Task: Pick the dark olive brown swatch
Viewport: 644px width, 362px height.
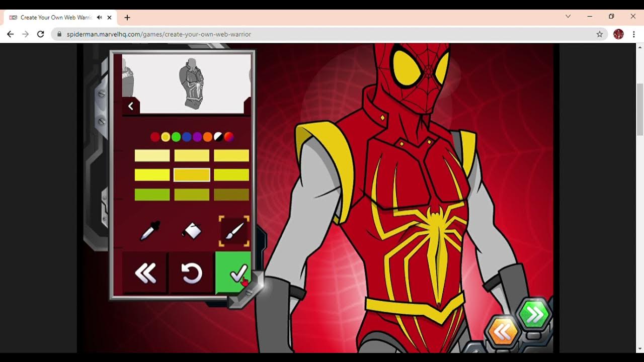Action: (x=231, y=195)
